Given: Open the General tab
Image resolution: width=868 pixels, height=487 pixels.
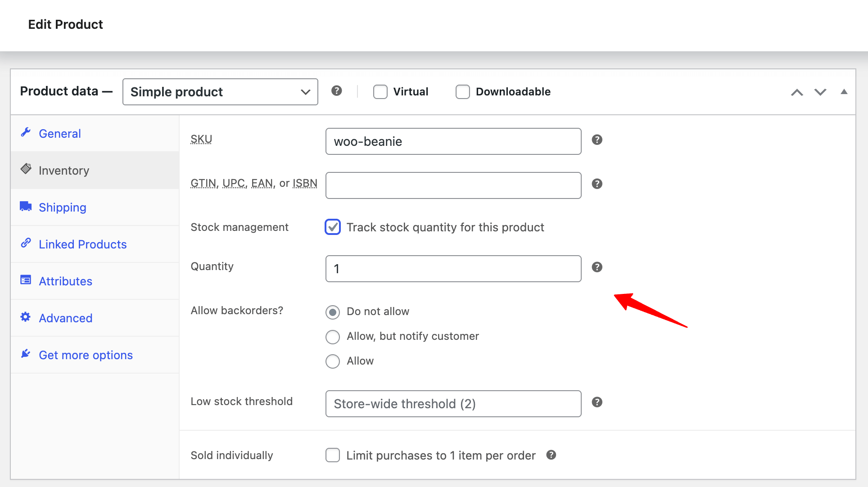Looking at the screenshot, I should [x=95, y=133].
